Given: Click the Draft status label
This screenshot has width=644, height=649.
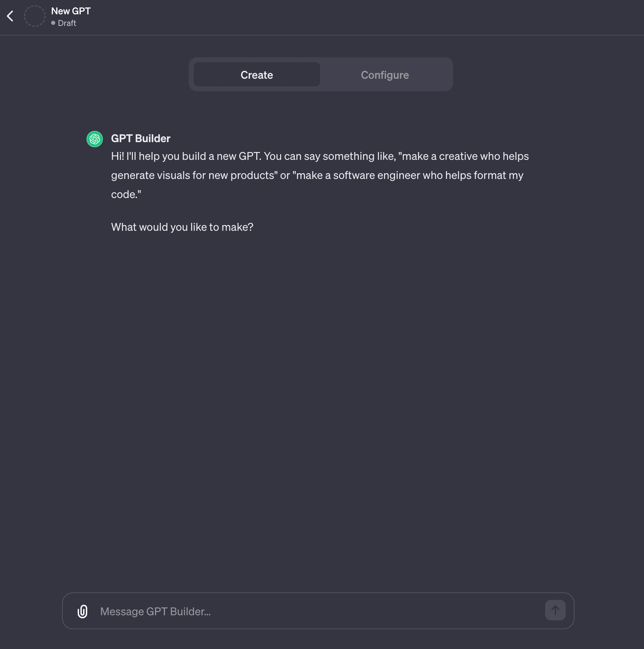Looking at the screenshot, I should pos(67,23).
